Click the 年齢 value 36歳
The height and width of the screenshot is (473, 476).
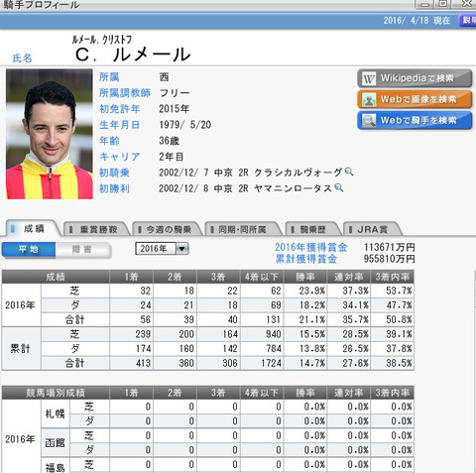(169, 141)
